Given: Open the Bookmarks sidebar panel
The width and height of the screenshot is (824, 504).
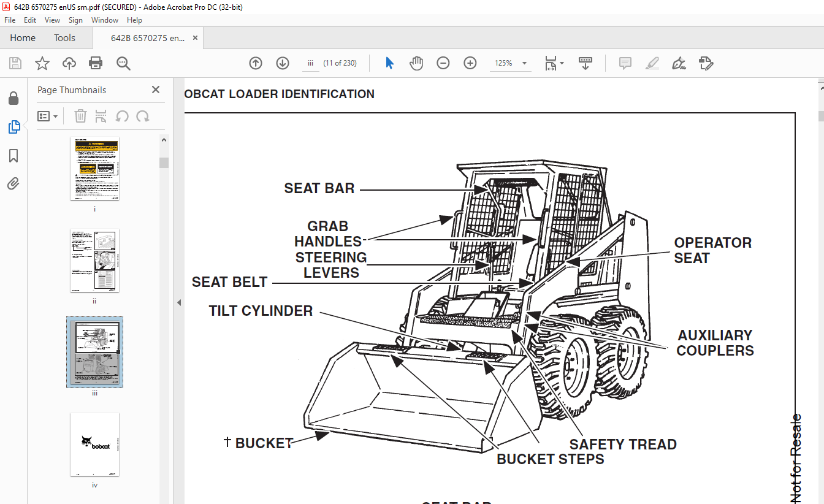Looking at the screenshot, I should [x=13, y=156].
